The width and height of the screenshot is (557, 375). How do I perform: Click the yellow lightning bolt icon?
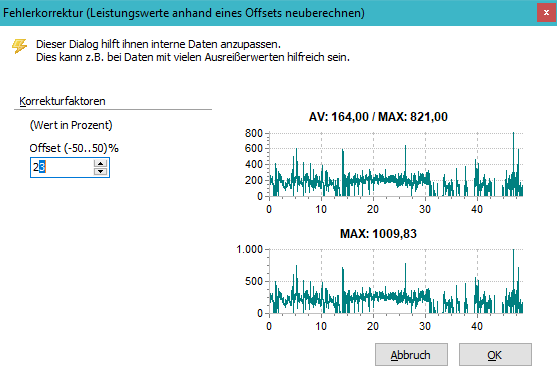coord(19,46)
